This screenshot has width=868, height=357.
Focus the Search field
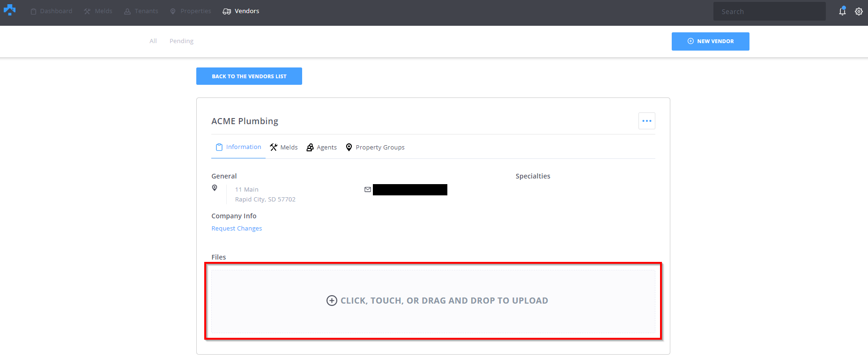click(770, 11)
